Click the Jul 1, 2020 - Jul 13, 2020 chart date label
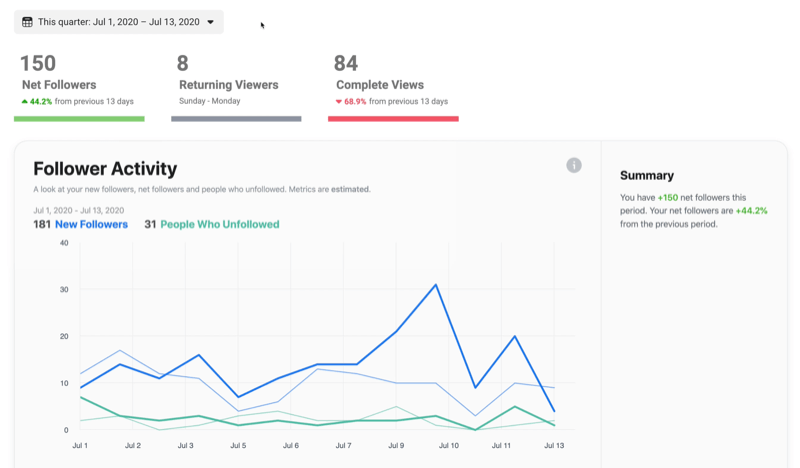Screen dimensions: 800x468 [x=79, y=210]
